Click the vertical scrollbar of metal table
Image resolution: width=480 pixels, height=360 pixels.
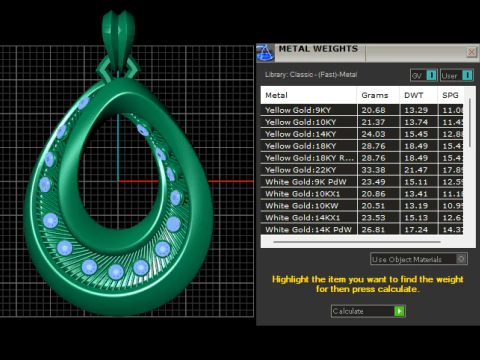coord(470,123)
